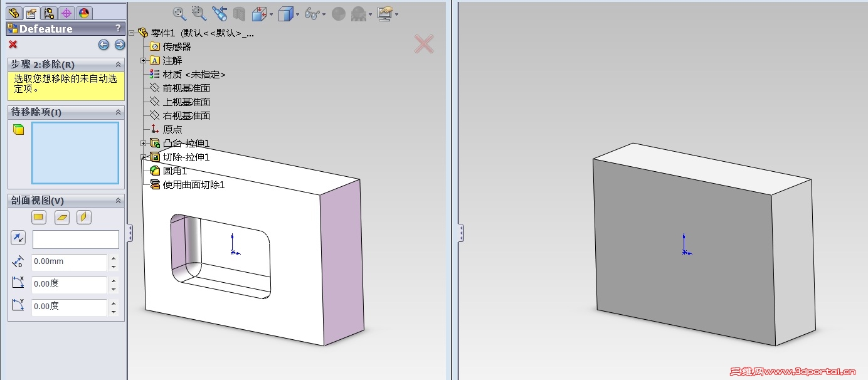This screenshot has height=380, width=868.
Task: Go back to previous Defeature step
Action: point(103,45)
